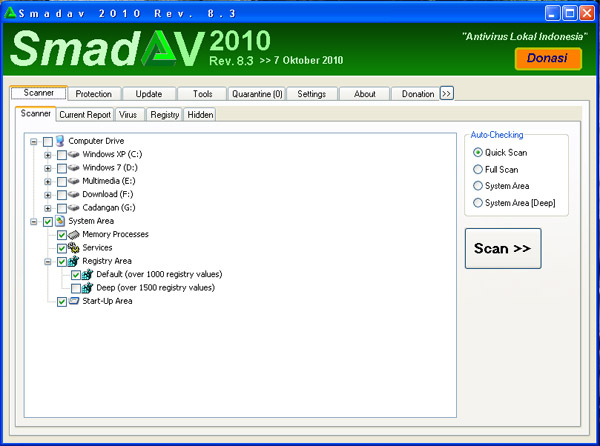Open the Donation tab

[x=417, y=94]
